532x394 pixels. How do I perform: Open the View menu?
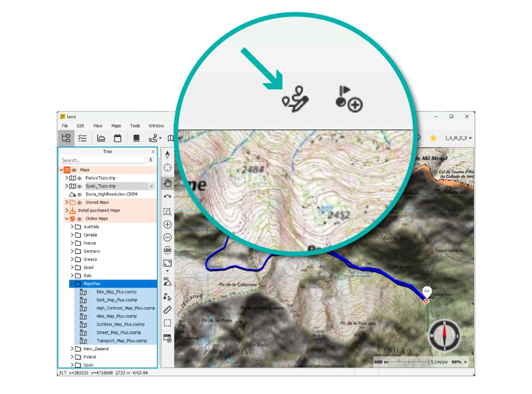pos(98,125)
